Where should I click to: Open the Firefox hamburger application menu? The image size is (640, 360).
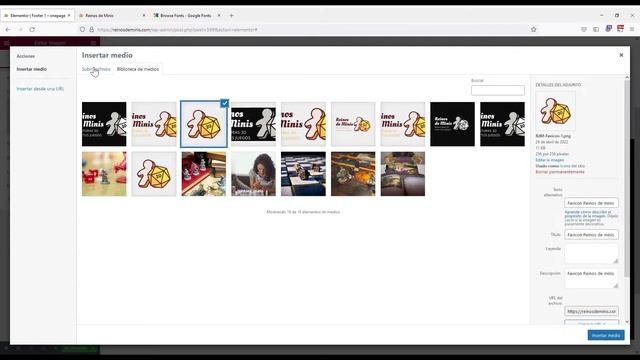click(x=632, y=29)
